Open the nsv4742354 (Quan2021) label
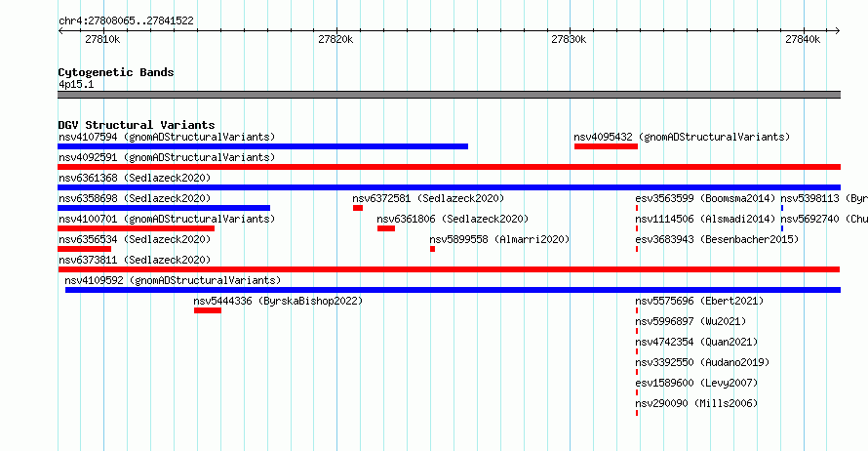The height and width of the screenshot is (451, 868). pos(696,342)
